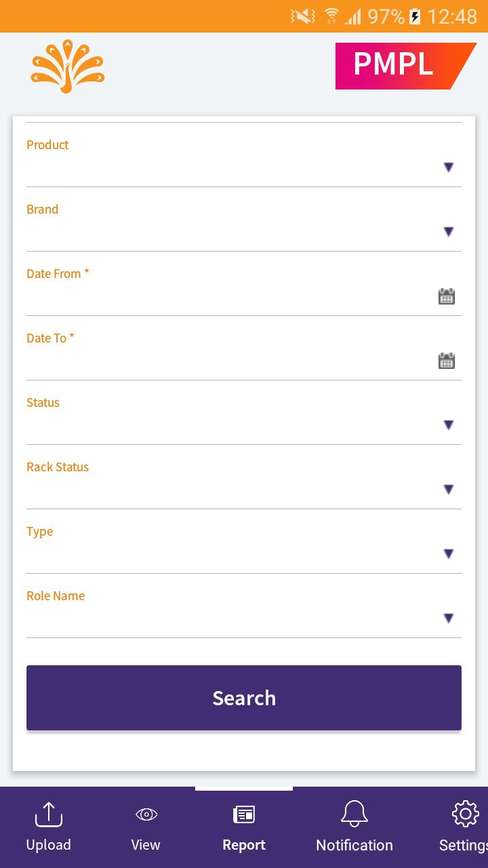This screenshot has height=868, width=488.
Task: Expand the Rack Status dropdown
Action: coord(448,490)
